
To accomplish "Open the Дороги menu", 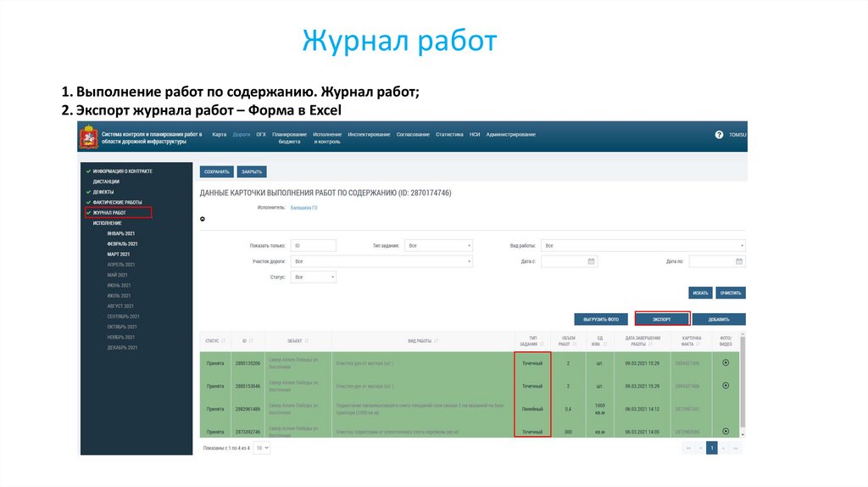I will [242, 135].
